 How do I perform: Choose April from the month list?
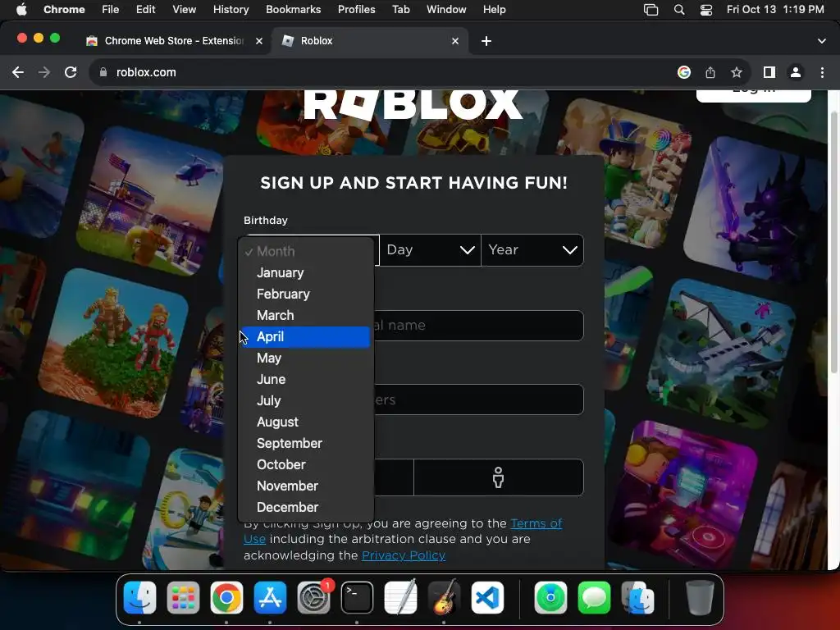[305, 337]
